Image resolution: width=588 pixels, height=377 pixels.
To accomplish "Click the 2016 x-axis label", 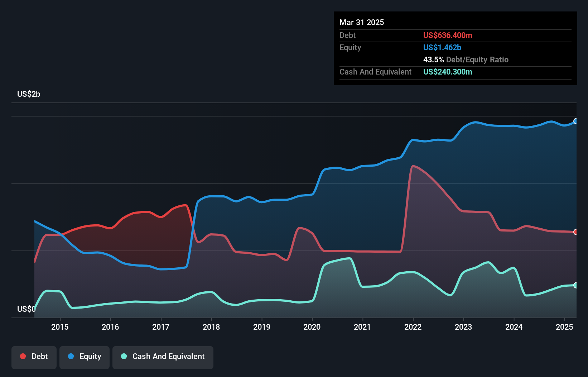I will [110, 327].
